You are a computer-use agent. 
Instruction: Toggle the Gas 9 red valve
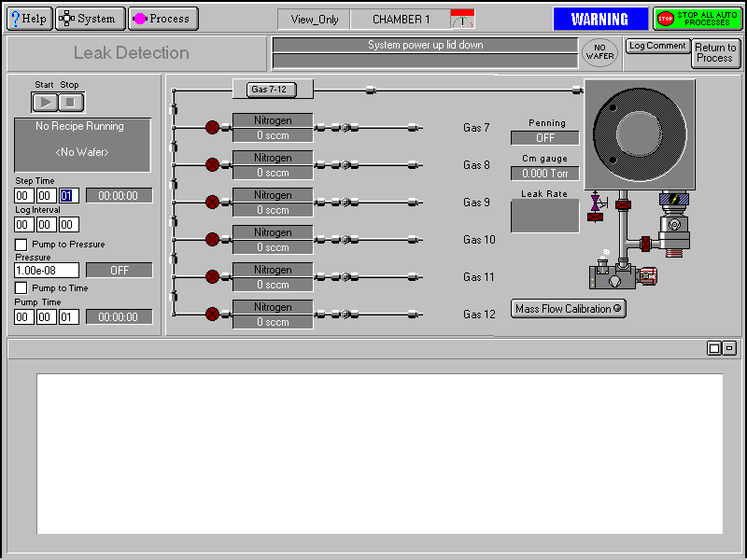(212, 203)
